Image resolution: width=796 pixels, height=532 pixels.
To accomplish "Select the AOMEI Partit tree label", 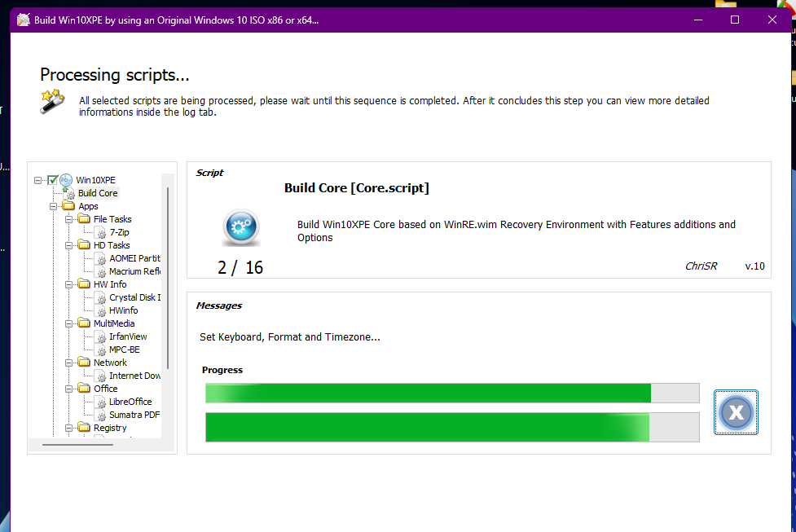I will (134, 258).
